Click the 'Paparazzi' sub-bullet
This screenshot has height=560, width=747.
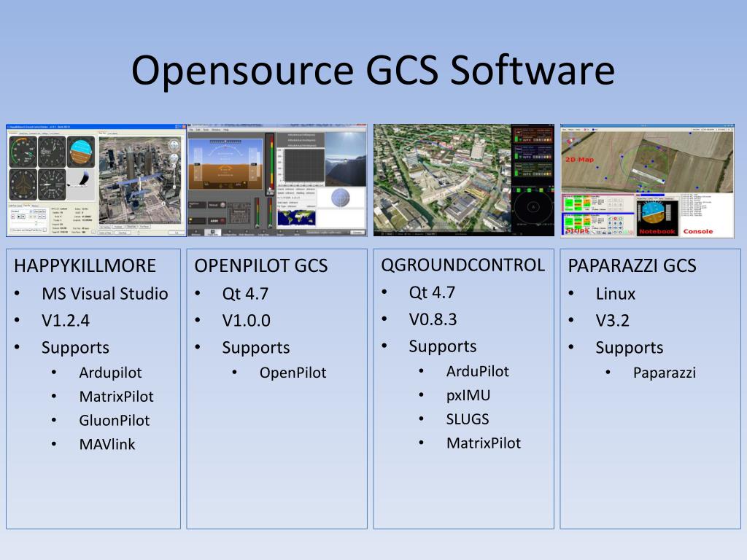pyautogui.click(x=665, y=373)
